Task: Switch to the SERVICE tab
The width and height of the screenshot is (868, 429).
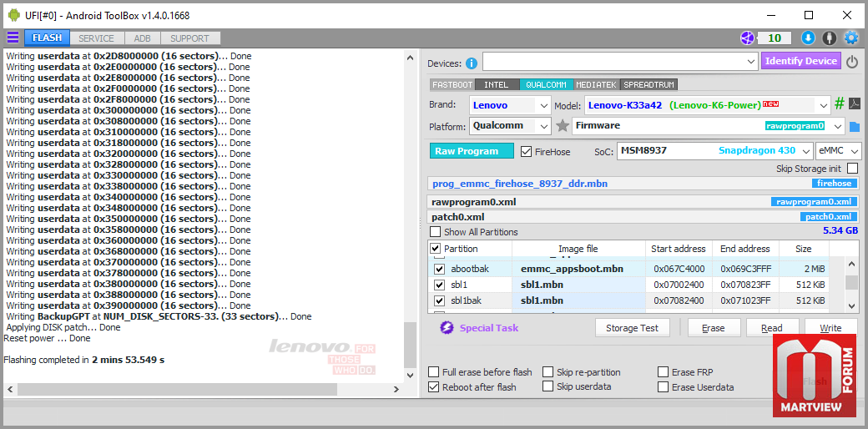Action: (x=96, y=38)
